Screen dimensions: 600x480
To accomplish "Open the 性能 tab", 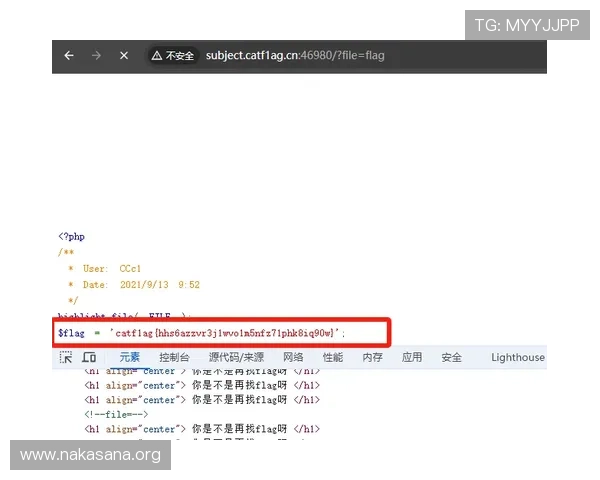I will click(332, 357).
